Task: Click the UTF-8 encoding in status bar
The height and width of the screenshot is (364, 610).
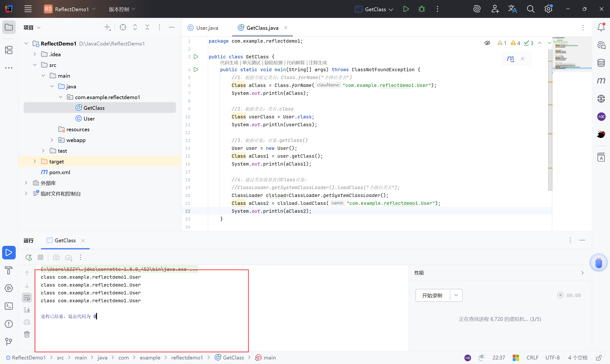Action: pos(552,358)
